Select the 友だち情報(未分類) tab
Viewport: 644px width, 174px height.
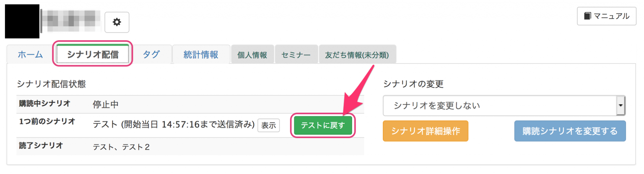pyautogui.click(x=357, y=55)
